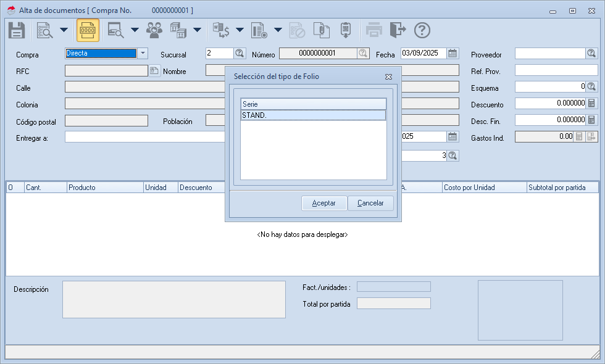Image resolution: width=605 pixels, height=364 pixels.
Task: Click the Serie column header
Action: click(313, 104)
